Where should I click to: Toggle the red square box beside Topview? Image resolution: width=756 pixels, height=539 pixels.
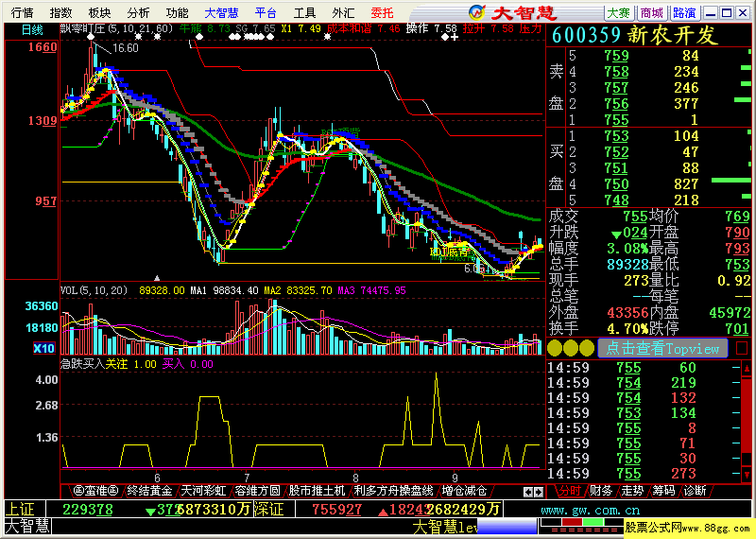[742, 348]
